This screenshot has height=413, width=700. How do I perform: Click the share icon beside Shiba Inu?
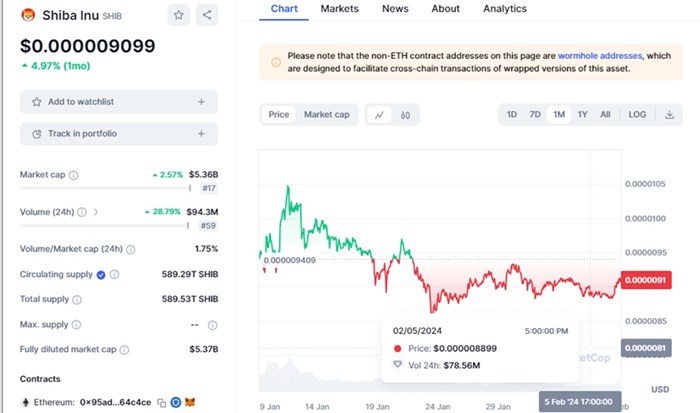(206, 15)
